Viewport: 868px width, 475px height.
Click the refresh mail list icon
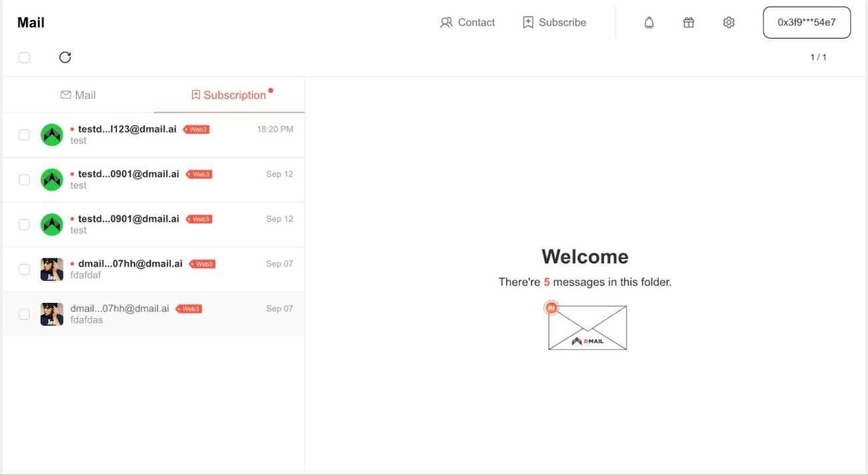[65, 57]
